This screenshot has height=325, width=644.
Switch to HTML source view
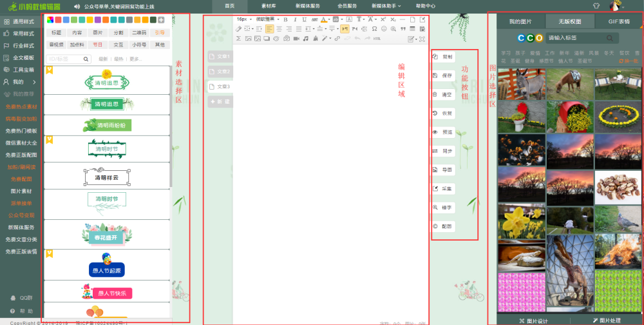click(377, 39)
